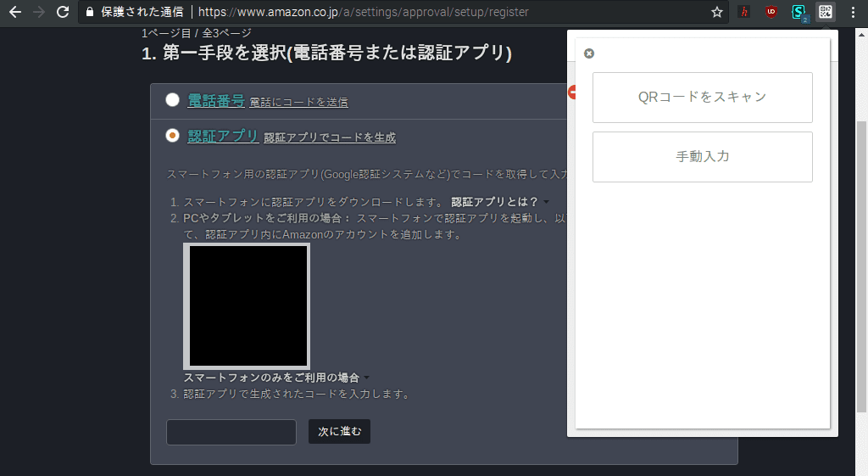Click the 1ページ目 / 全3ページ text
The width and height of the screenshot is (868, 476).
(197, 33)
